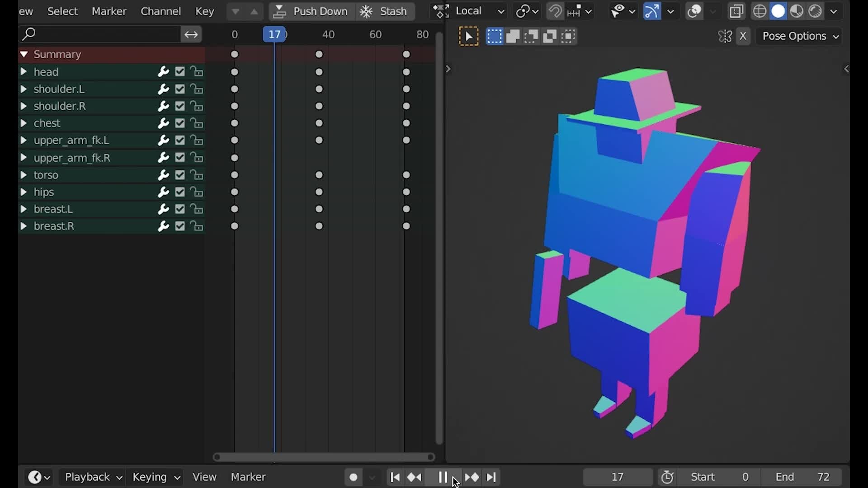Collapse the Summary channel list
Screen dimensions: 868x488
pyautogui.click(x=24, y=54)
